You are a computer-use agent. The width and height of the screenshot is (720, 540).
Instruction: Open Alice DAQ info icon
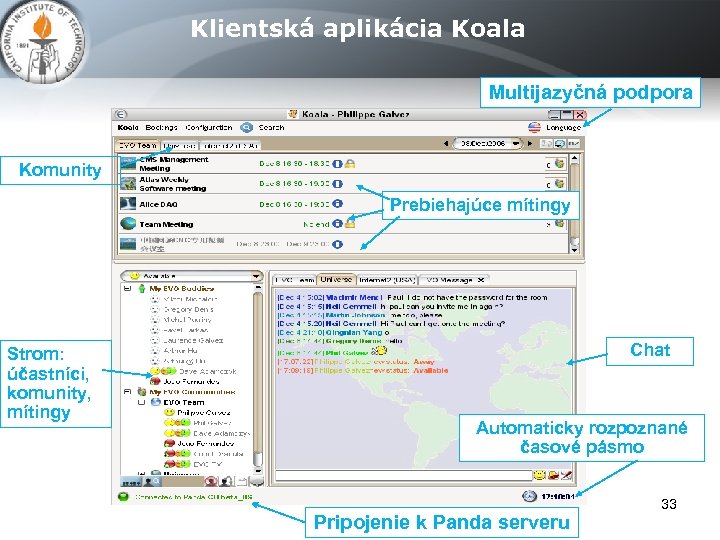point(338,203)
